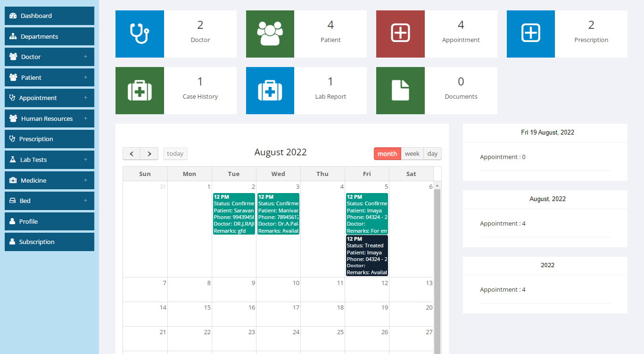Click the document icon on the Documents tile
Viewport: 644px width, 354px height.
click(400, 90)
